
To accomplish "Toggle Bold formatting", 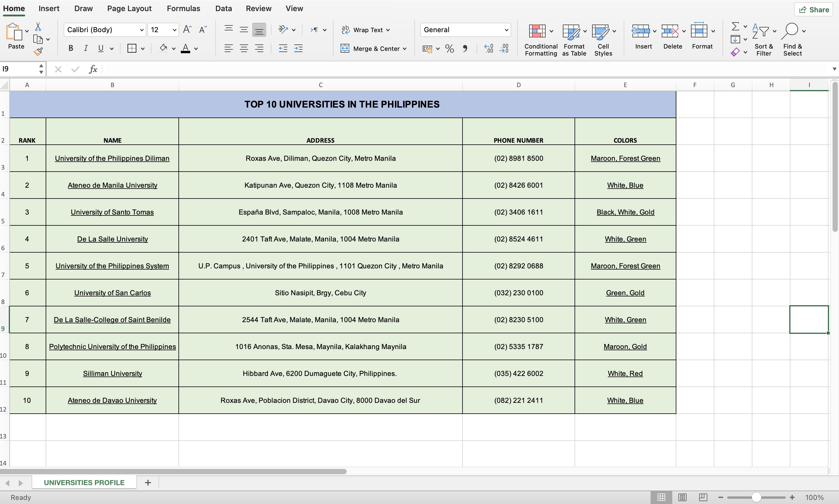I will tap(71, 49).
